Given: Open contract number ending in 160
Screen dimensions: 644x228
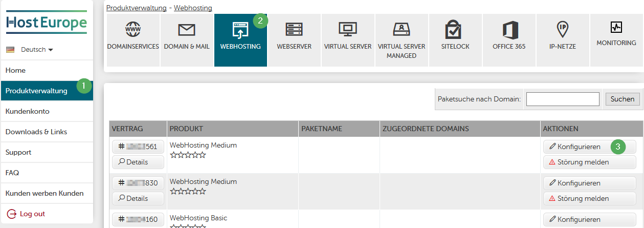Looking at the screenshot, I should 138,219.
